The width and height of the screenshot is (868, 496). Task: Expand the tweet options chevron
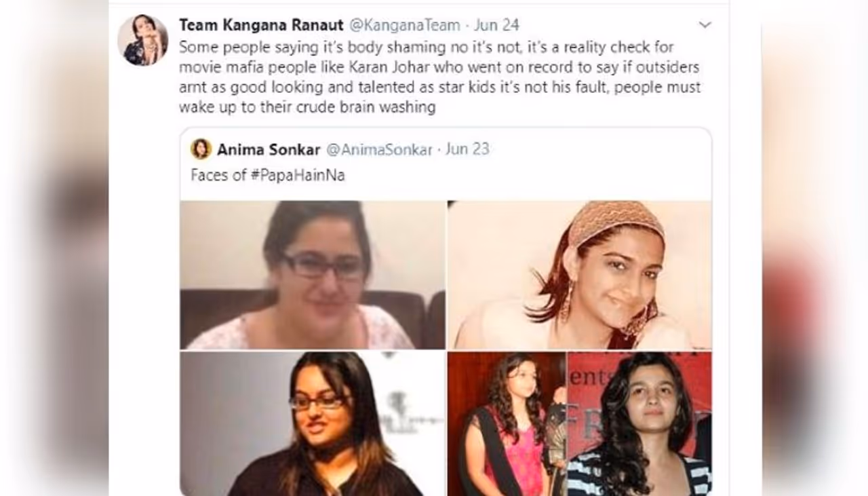(705, 25)
